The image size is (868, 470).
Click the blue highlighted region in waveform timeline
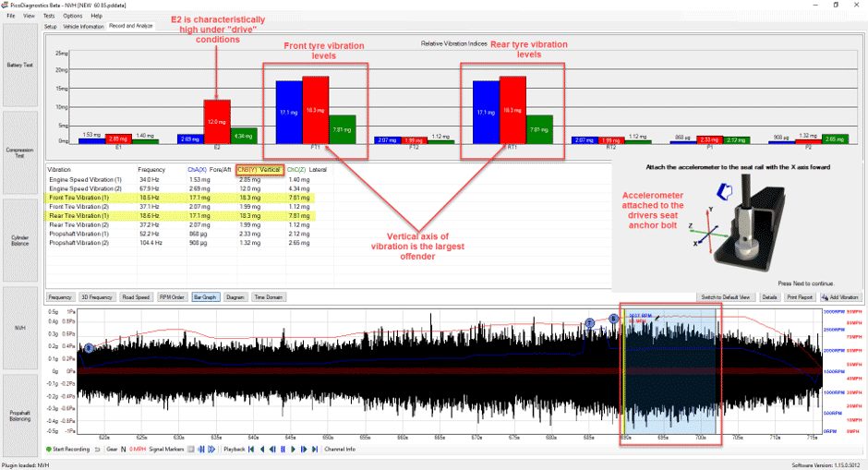669,371
